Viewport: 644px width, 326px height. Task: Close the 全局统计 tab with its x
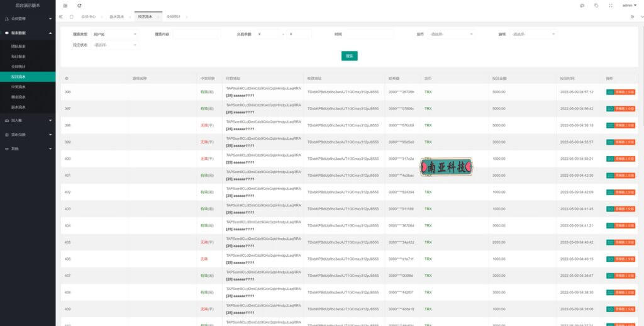[186, 17]
